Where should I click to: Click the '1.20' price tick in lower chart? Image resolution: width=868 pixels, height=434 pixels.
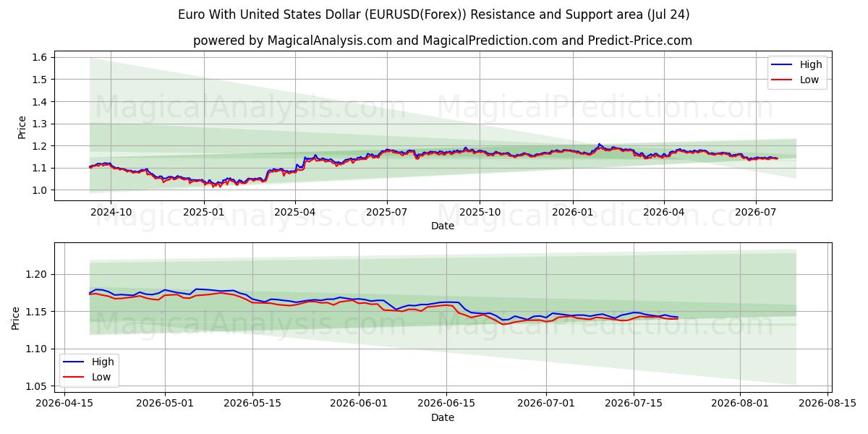(x=37, y=275)
